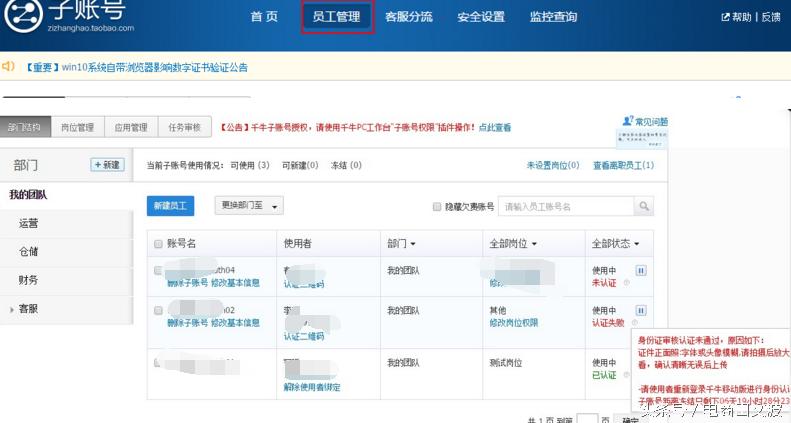Click info icon next to 已认证

coord(627,375)
